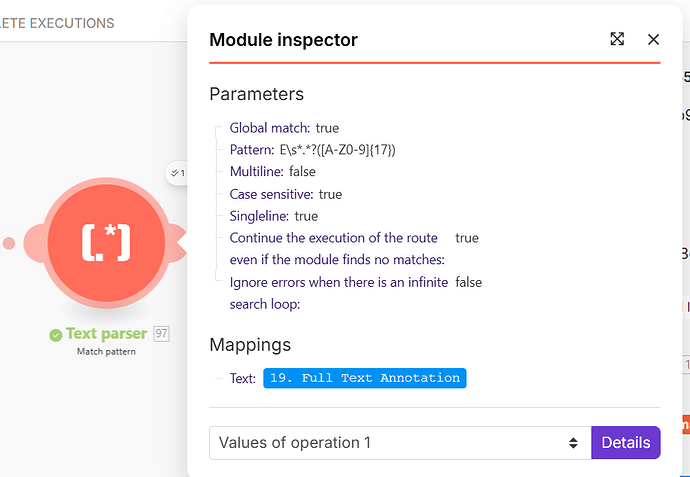Switch to the Executions tab

tap(58, 22)
